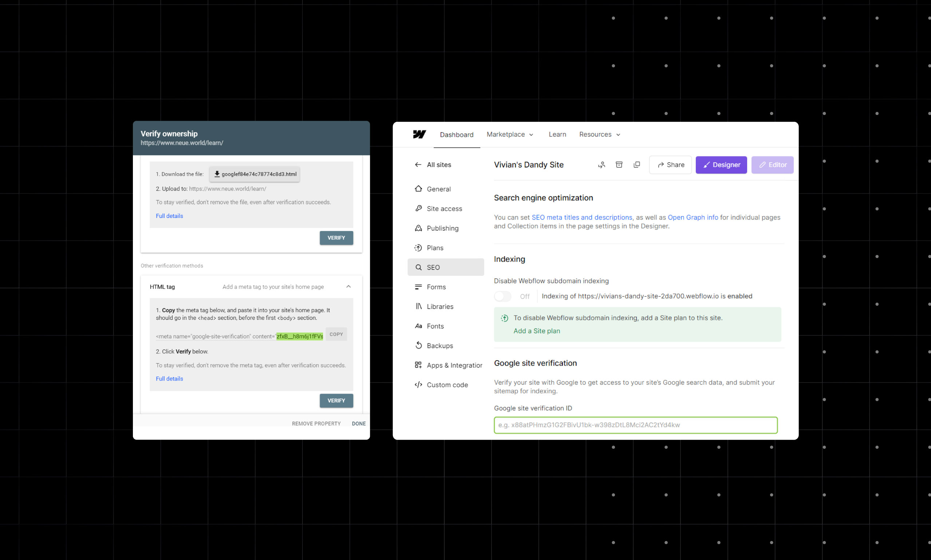The image size is (931, 560).
Task: Collapse the HTML tag verification method
Action: (348, 286)
